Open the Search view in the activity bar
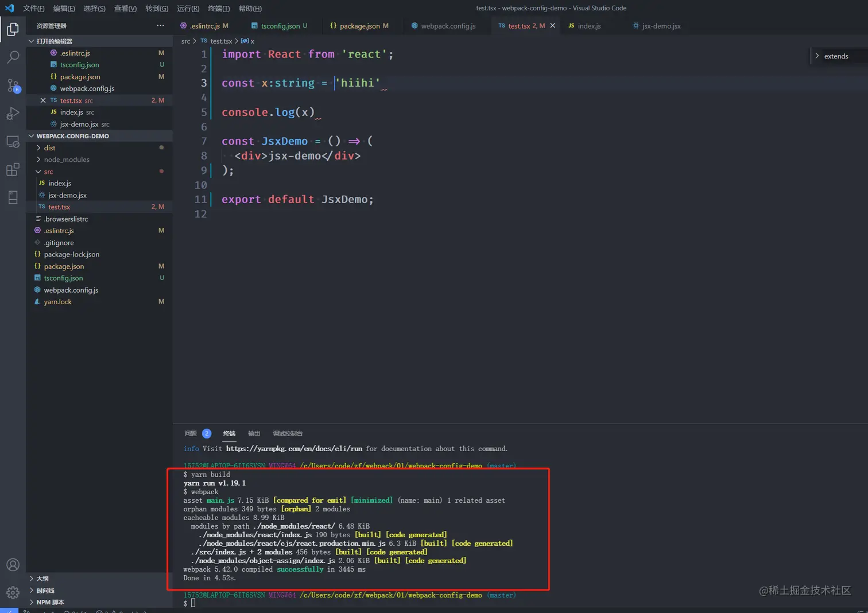Screen dimensions: 868x613 coord(13,57)
